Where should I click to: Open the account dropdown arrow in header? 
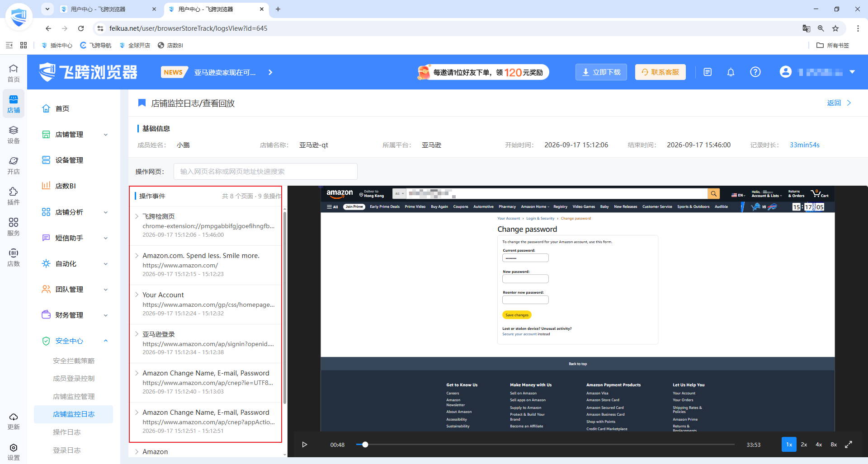pyautogui.click(x=852, y=72)
